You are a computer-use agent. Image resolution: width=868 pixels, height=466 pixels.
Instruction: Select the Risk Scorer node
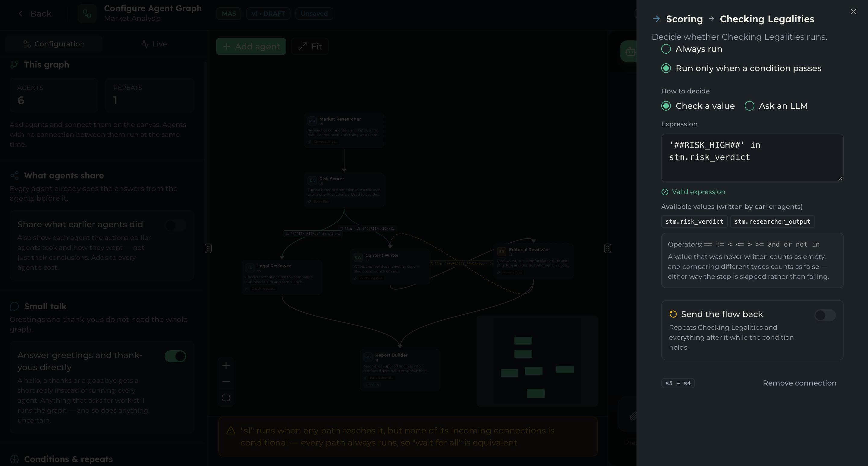(x=344, y=190)
